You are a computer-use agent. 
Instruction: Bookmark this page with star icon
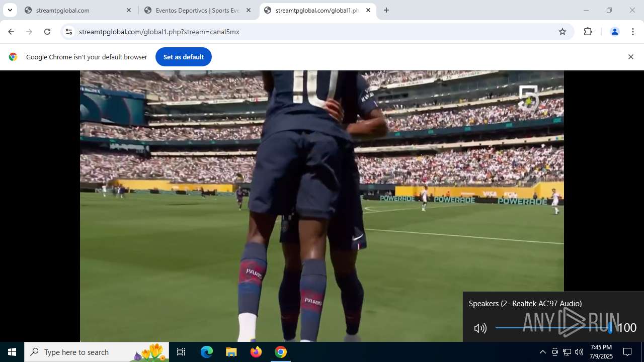click(x=562, y=32)
